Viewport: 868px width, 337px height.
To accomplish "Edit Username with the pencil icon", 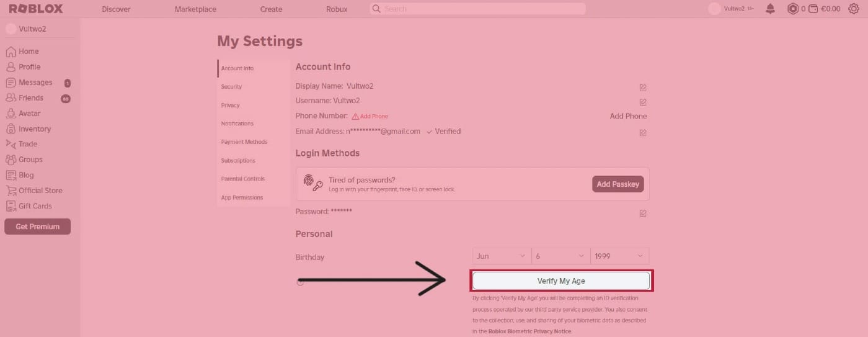I will (643, 102).
